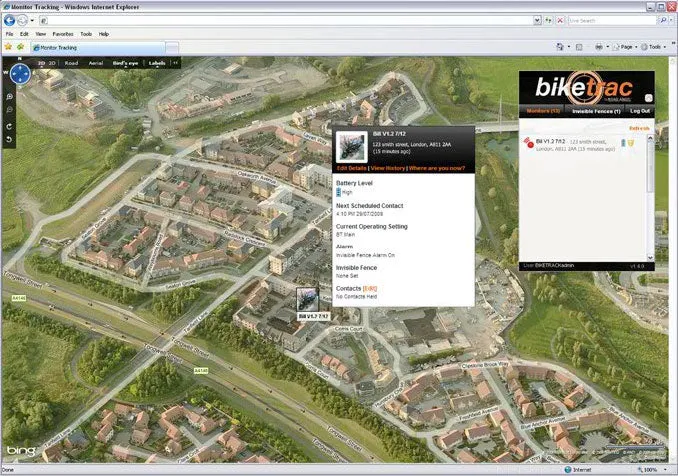Click the View History link
Screen dimensions: 678x476
(x=387, y=168)
